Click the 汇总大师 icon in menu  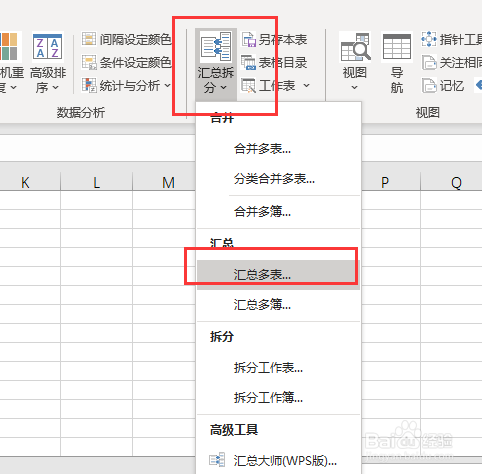(217, 460)
